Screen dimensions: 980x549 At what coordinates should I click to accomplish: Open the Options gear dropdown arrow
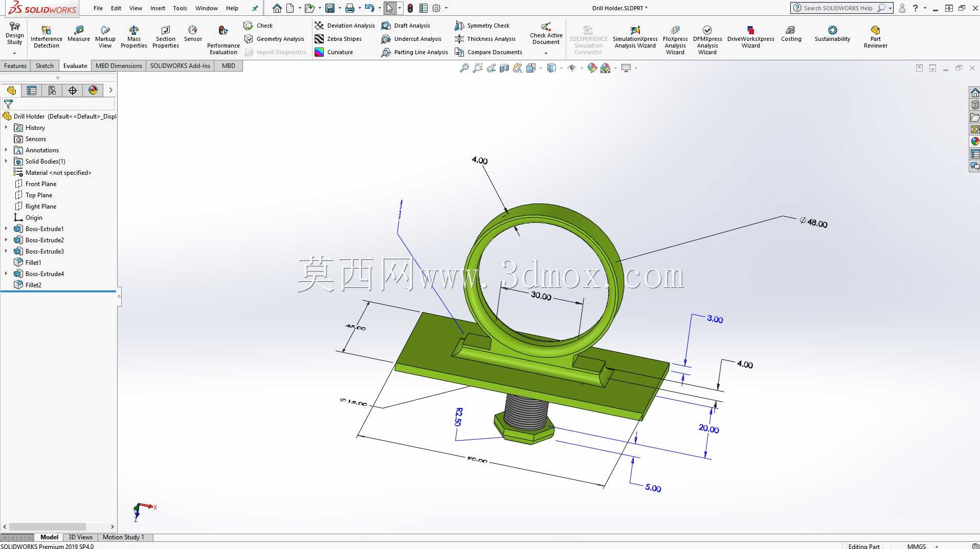(446, 8)
